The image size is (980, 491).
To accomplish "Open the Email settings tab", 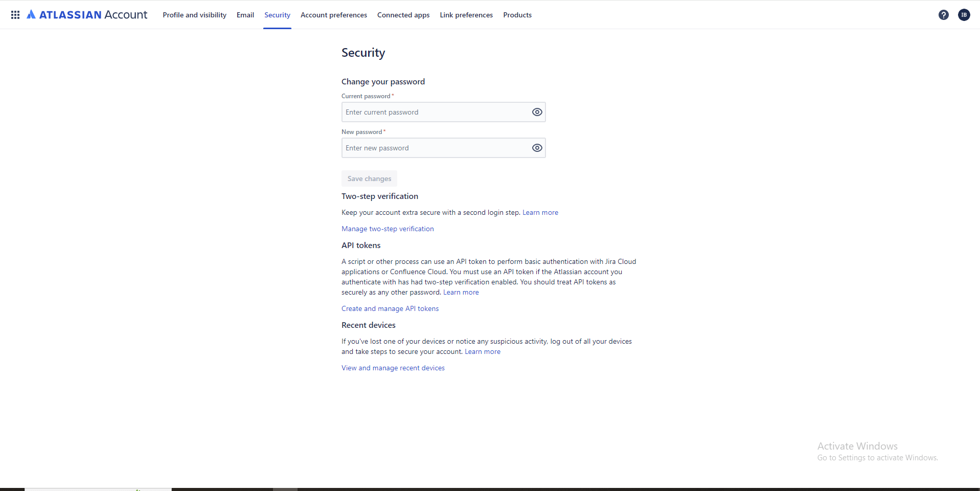I will [x=245, y=15].
